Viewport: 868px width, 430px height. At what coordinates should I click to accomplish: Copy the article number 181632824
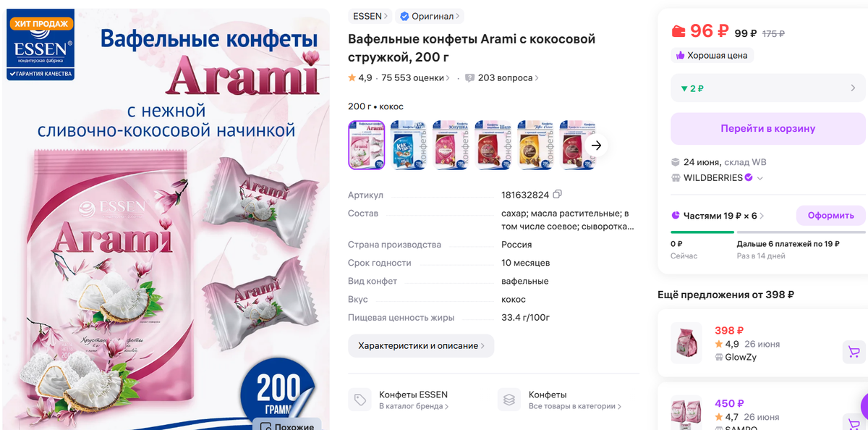557,195
